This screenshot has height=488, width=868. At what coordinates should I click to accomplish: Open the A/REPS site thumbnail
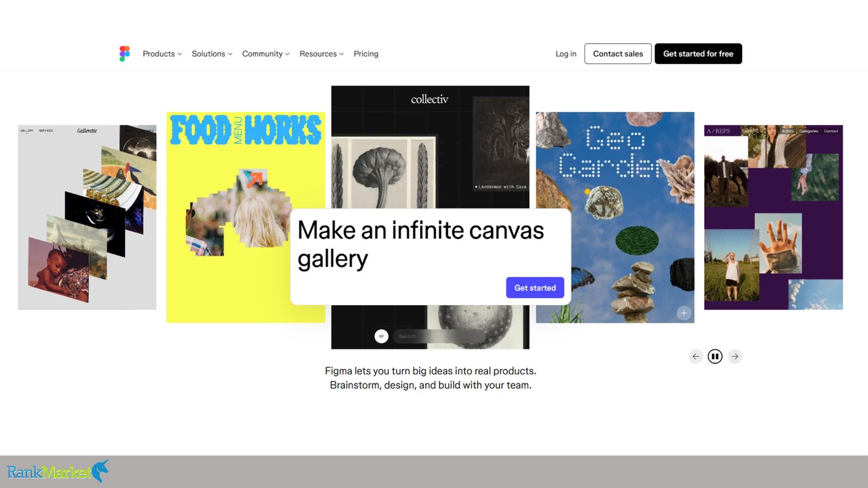click(x=773, y=217)
